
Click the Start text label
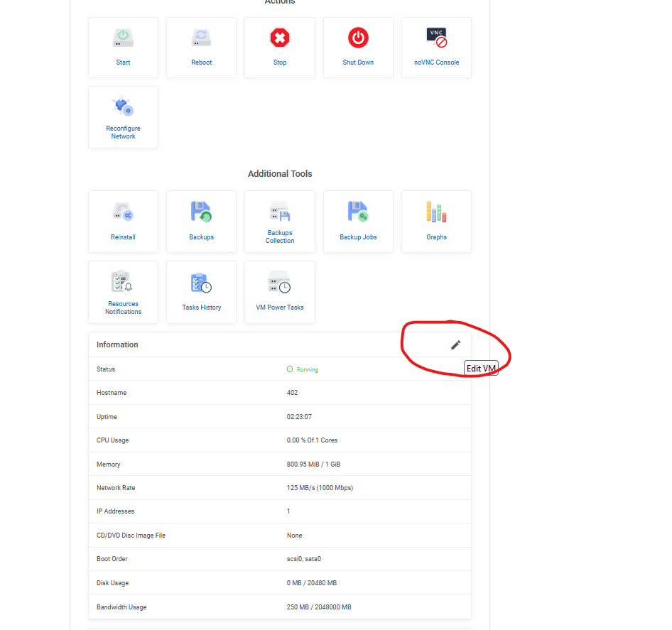click(123, 63)
